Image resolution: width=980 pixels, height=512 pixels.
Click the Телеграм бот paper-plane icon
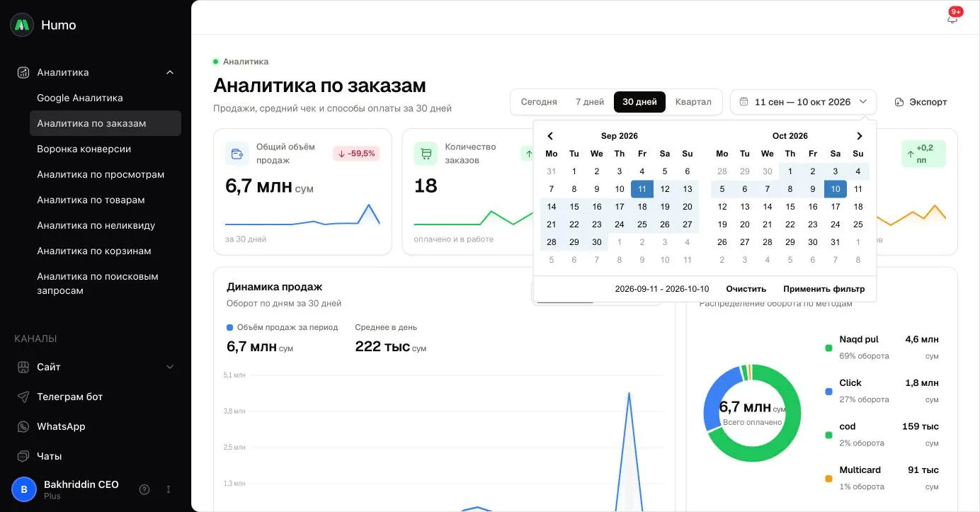23,397
